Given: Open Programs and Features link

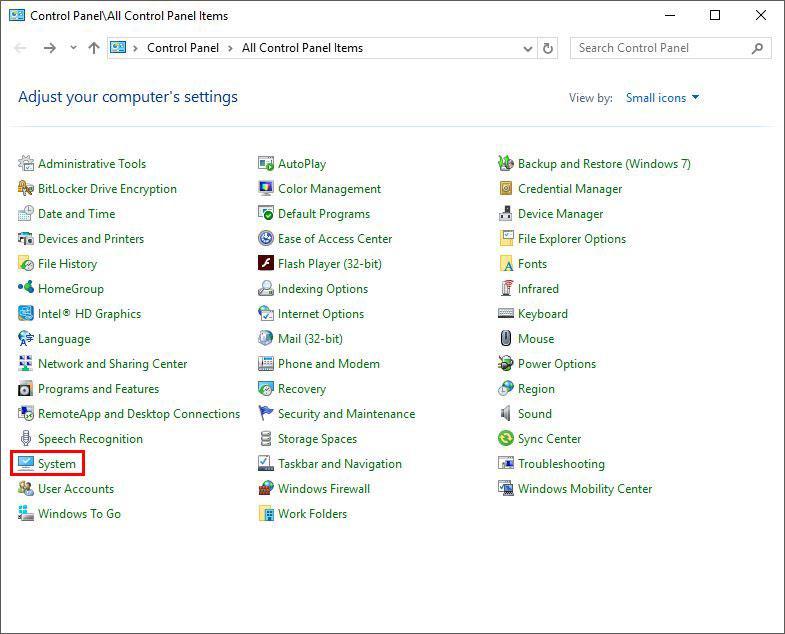Looking at the screenshot, I should coord(98,389).
